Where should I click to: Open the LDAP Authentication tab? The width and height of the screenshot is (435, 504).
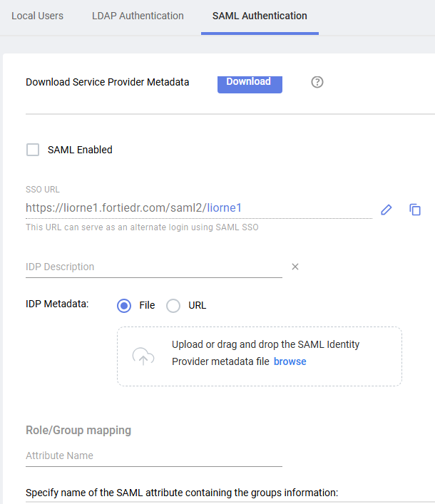[x=138, y=16]
